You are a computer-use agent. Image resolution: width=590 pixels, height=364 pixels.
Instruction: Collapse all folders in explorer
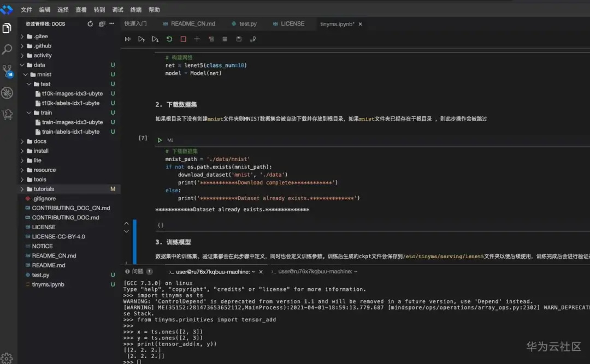coord(102,24)
